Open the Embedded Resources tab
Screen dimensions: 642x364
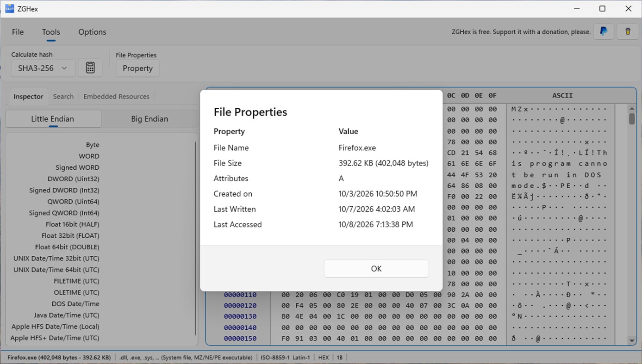tap(116, 97)
